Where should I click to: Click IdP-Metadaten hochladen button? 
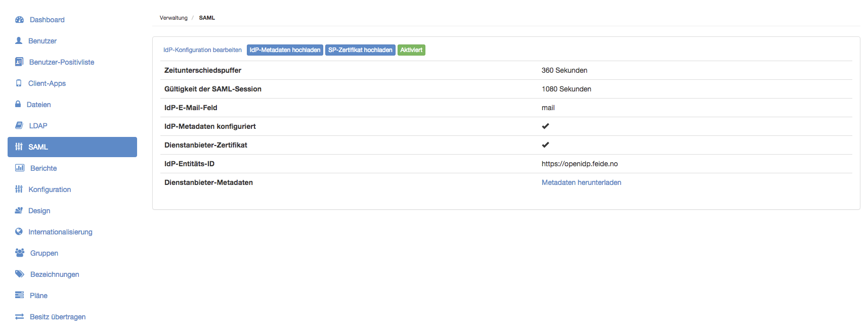pyautogui.click(x=285, y=50)
